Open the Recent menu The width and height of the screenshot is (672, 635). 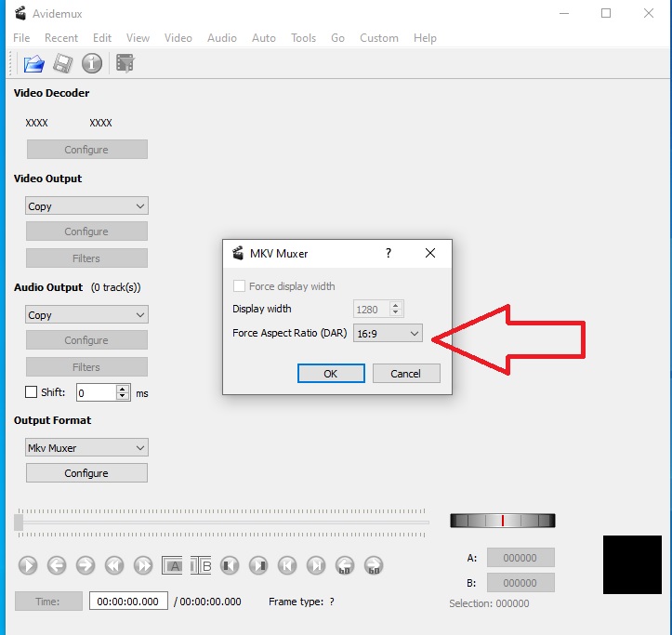tap(61, 38)
